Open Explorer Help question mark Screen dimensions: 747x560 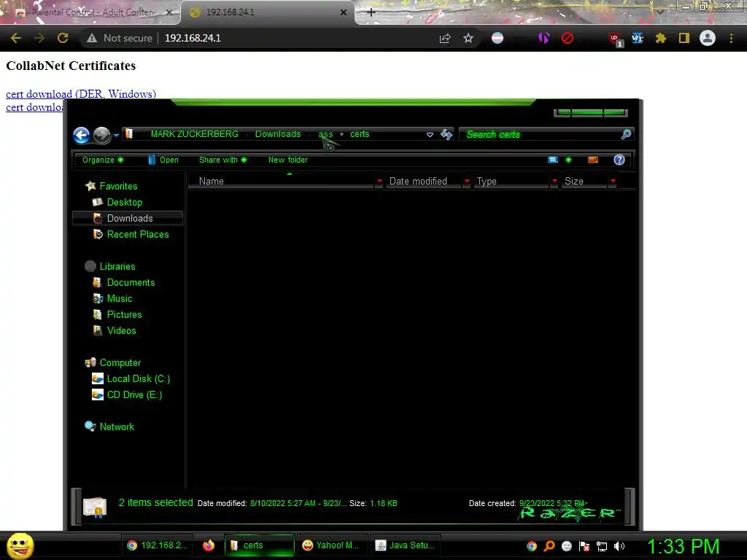tap(619, 160)
